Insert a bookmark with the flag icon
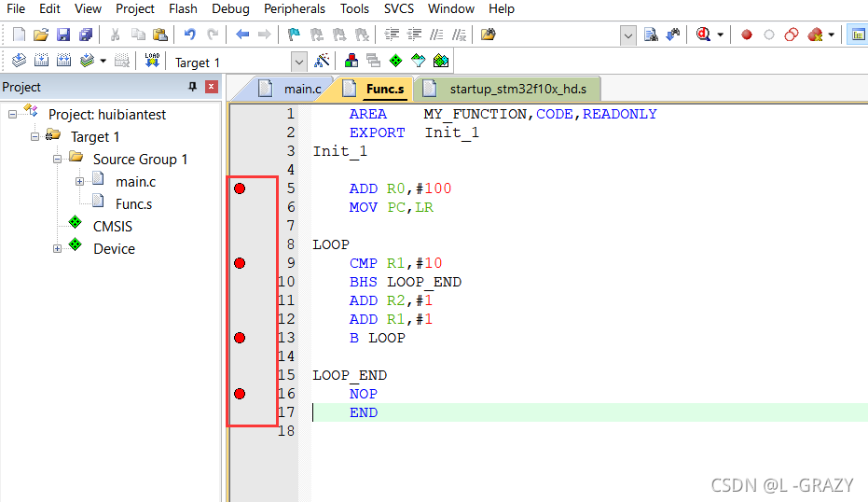This screenshot has width=868, height=502. click(x=294, y=35)
